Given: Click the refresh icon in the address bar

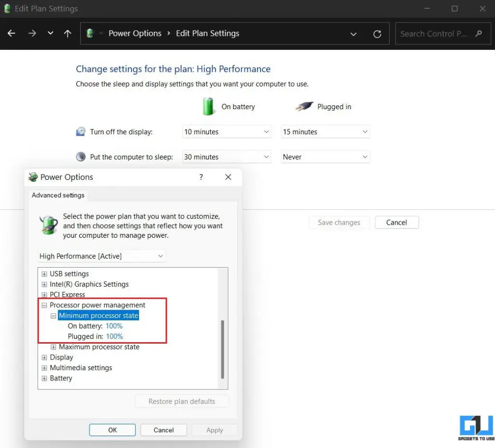Looking at the screenshot, I should tap(377, 33).
